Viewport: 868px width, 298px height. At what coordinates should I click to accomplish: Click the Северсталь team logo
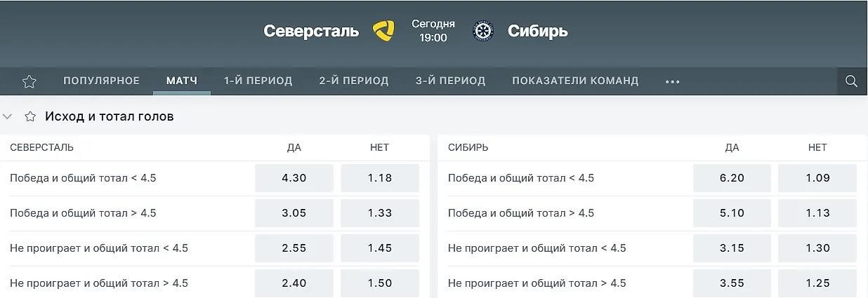pos(383,31)
